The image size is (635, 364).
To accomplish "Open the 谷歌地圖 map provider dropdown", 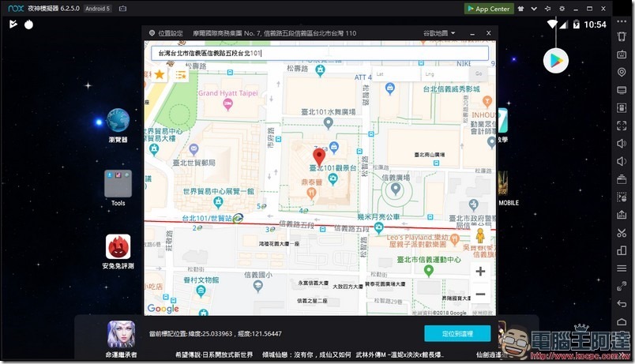I will point(439,33).
